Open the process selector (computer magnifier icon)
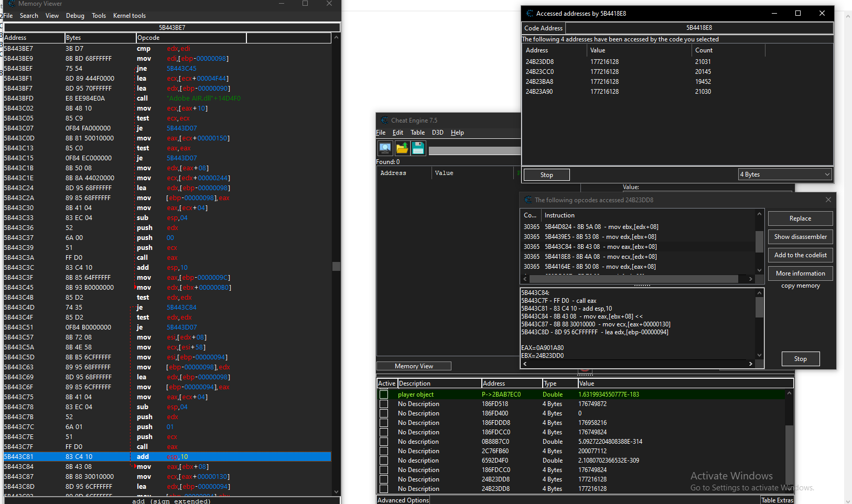This screenshot has width=852, height=504. 385,148
